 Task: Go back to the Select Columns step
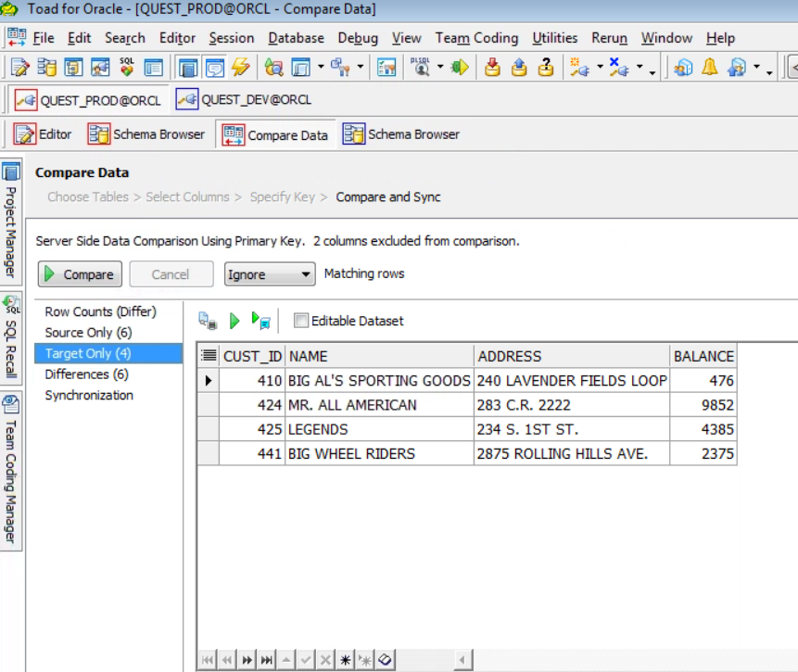pyautogui.click(x=187, y=197)
